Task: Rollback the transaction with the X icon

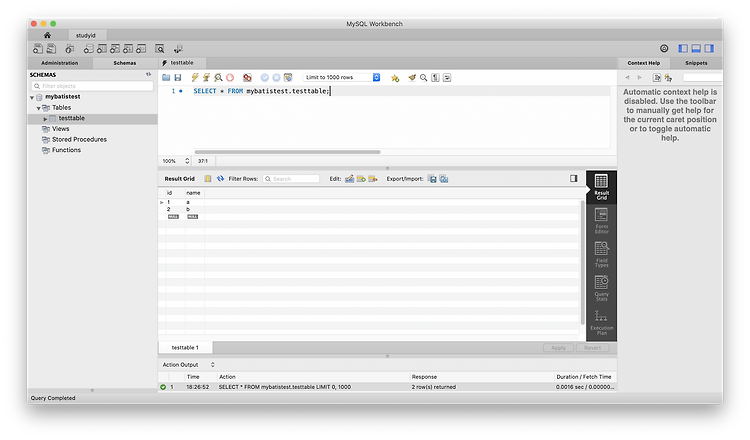Action: click(276, 77)
